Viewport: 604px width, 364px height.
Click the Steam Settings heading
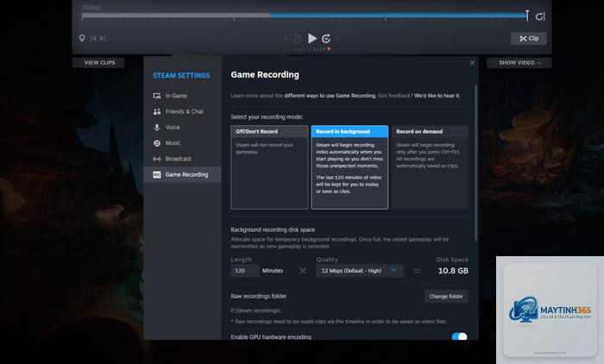pyautogui.click(x=181, y=76)
